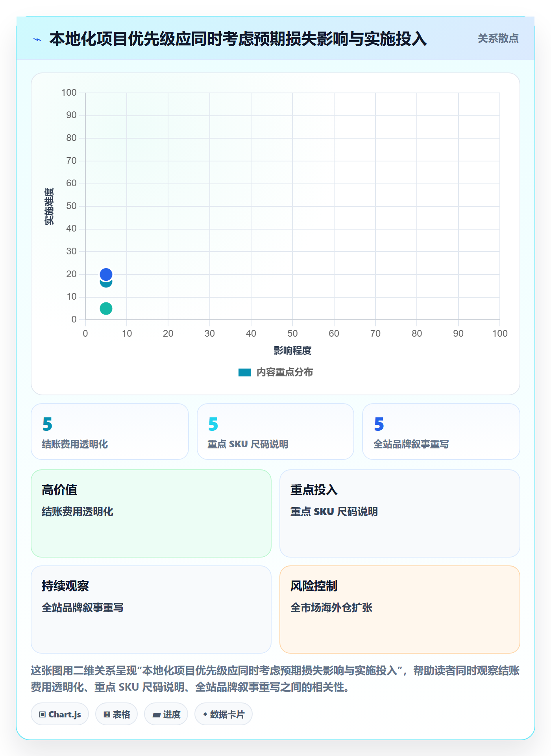Select the 风险控制 quadrant card
Image resolution: width=551 pixels, height=756 pixels.
tap(400, 610)
